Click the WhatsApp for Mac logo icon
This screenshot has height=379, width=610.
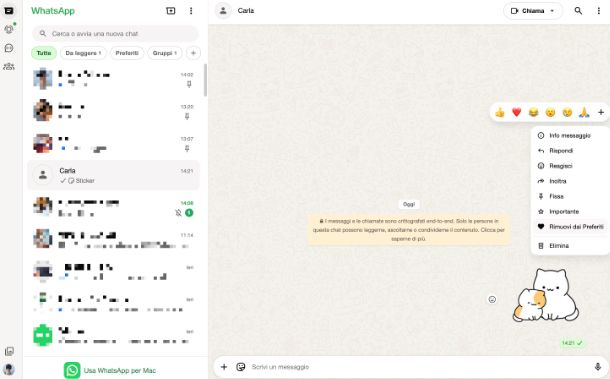pyautogui.click(x=72, y=370)
